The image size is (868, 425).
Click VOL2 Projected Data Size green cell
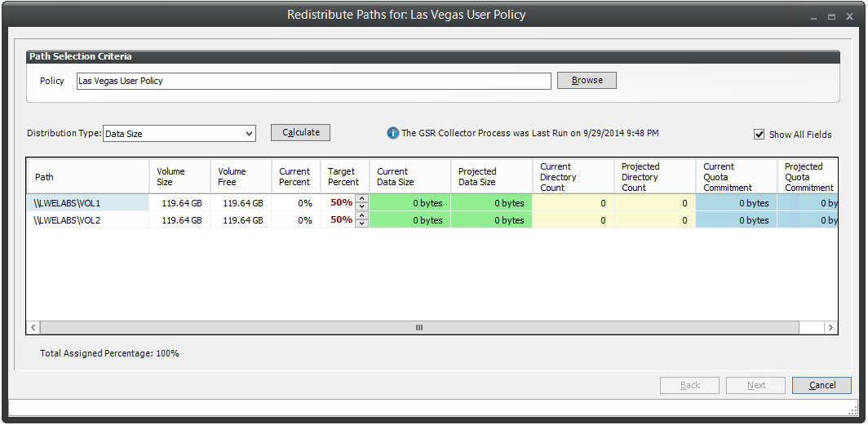point(492,220)
